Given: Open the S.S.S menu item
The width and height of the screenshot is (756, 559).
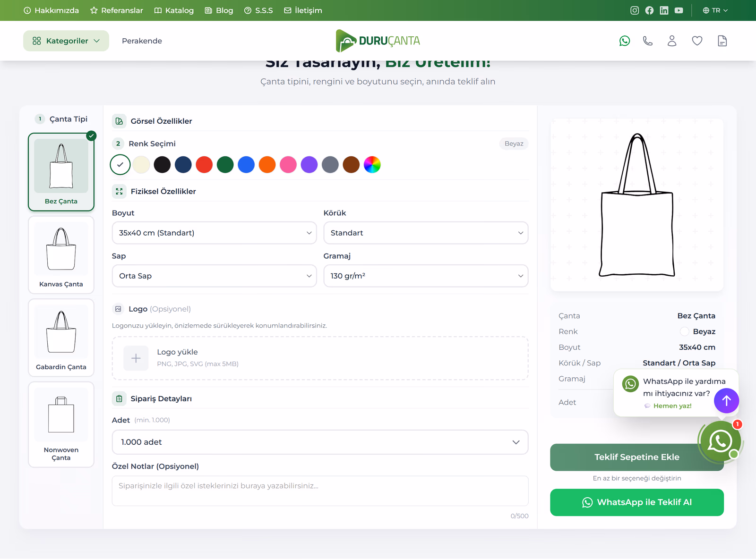Looking at the screenshot, I should [258, 10].
